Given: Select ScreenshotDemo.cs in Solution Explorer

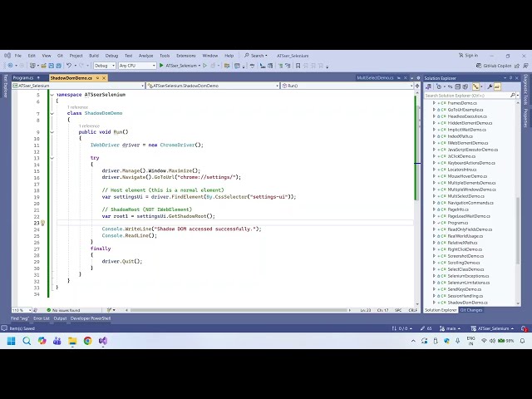Looking at the screenshot, I should pyautogui.click(x=465, y=256).
